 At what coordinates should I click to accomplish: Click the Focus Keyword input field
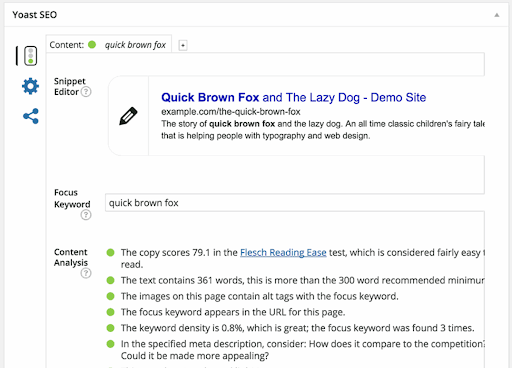pyautogui.click(x=295, y=203)
